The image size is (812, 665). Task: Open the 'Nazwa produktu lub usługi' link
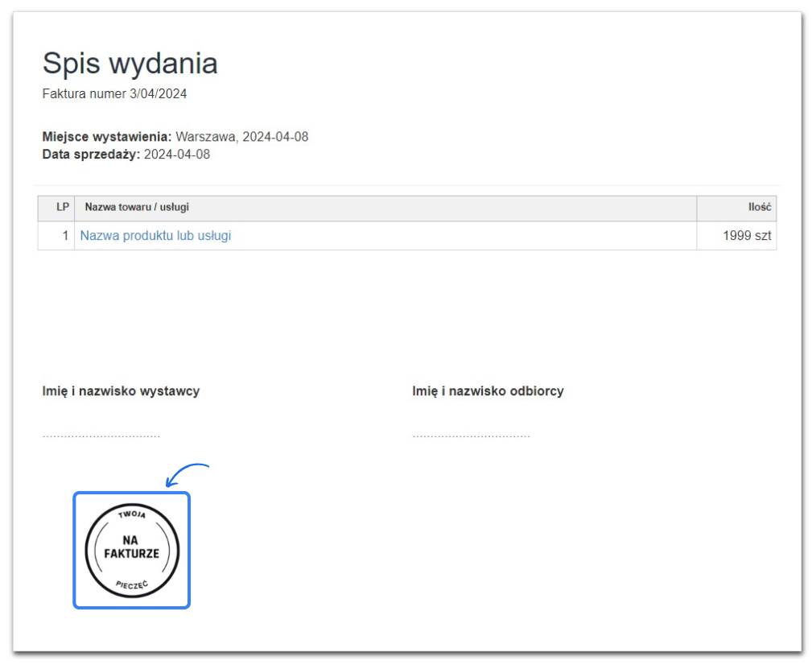pos(155,236)
